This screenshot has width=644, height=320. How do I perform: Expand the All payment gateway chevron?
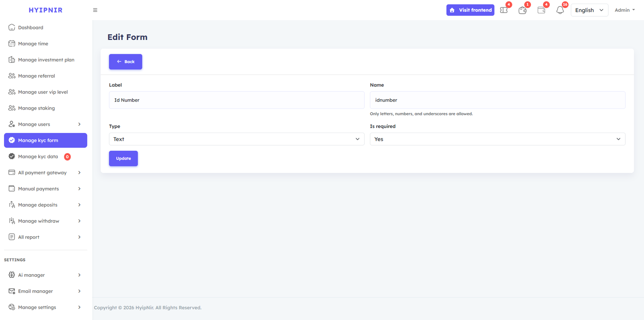[x=79, y=172]
